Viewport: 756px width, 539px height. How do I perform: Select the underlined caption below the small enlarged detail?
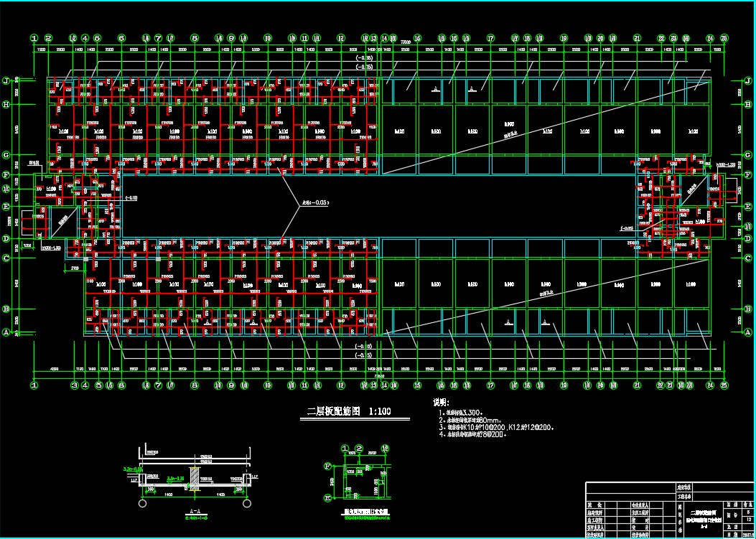367,513
